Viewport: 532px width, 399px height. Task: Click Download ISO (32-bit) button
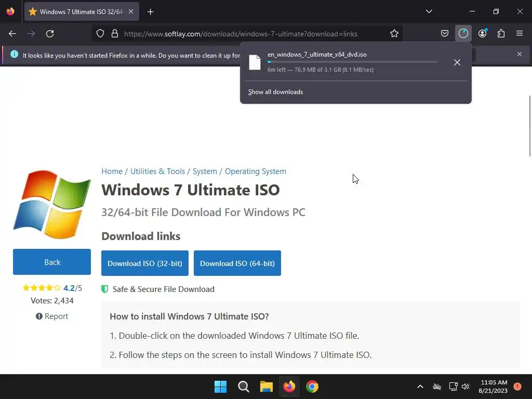(145, 263)
